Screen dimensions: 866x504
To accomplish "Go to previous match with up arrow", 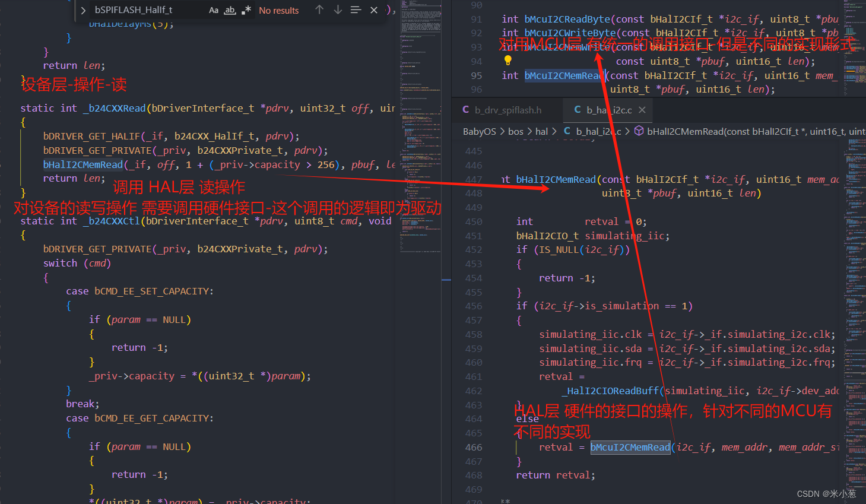I will pos(319,9).
